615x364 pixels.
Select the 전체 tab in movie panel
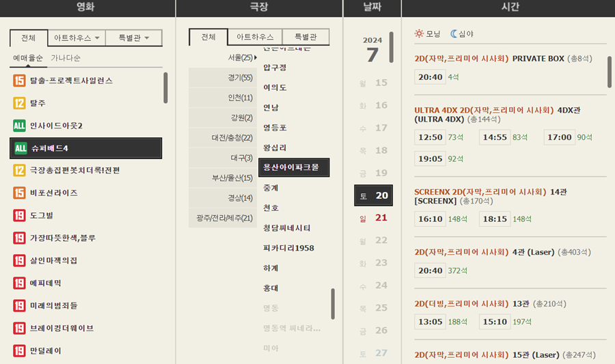pos(29,38)
